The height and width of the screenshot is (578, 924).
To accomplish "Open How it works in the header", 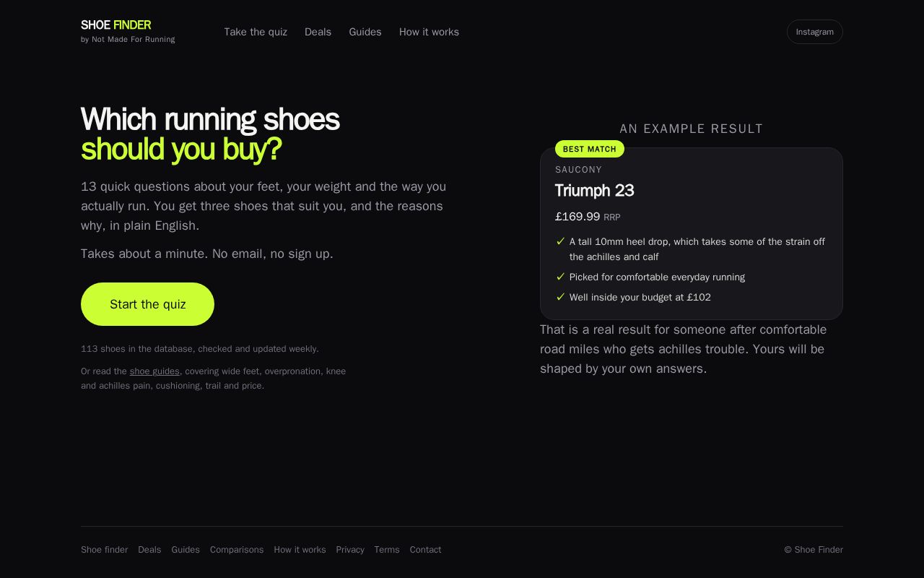I will (429, 32).
